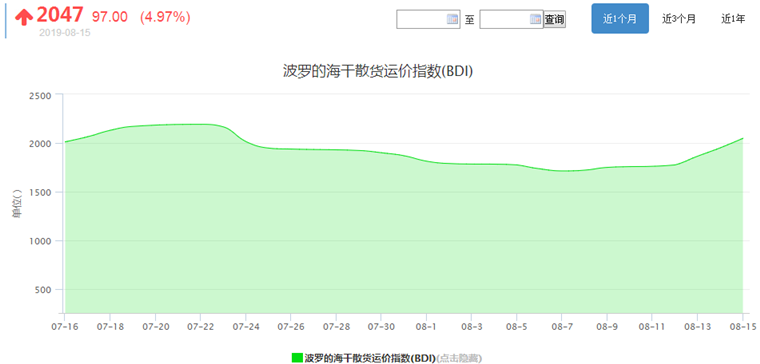Click the percentage (4.97%)

165,17
